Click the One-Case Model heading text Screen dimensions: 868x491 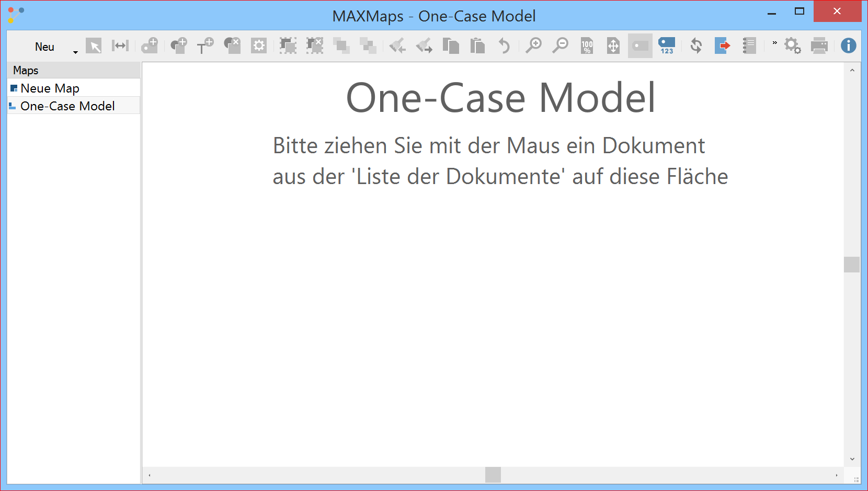[500, 98]
